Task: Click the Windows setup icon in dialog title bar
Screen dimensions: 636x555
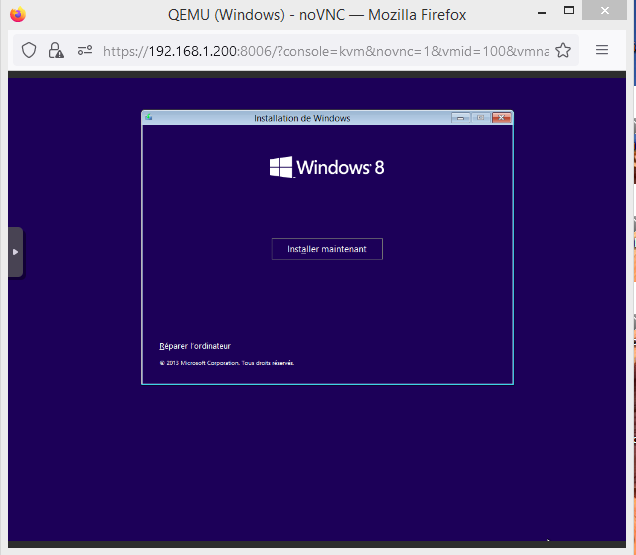Action: click(149, 118)
